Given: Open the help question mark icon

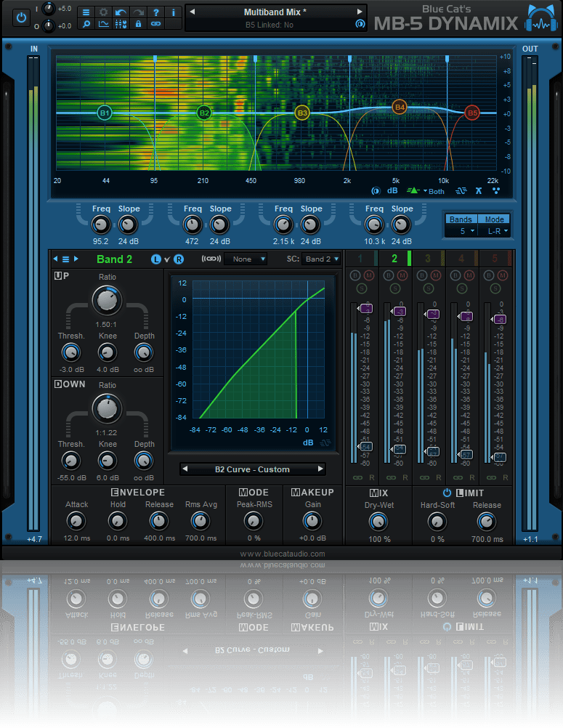Looking at the screenshot, I should coord(155,12).
